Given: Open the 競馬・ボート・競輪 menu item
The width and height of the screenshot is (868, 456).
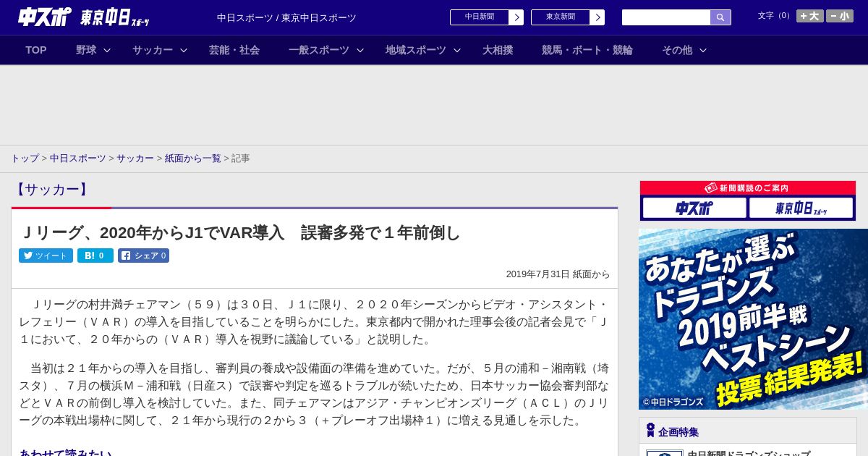Looking at the screenshot, I should pyautogui.click(x=587, y=50).
